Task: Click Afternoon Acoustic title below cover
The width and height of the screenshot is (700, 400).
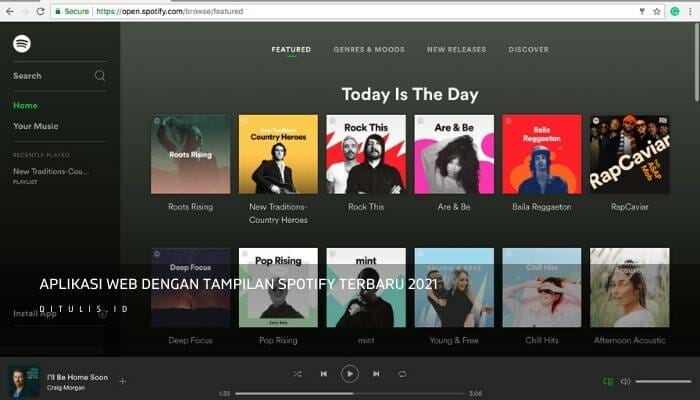Action: point(629,340)
